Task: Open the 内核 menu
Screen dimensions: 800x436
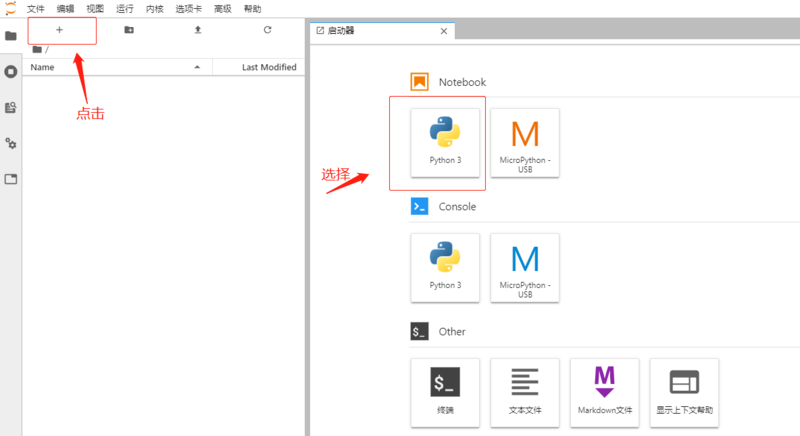Action: [154, 8]
